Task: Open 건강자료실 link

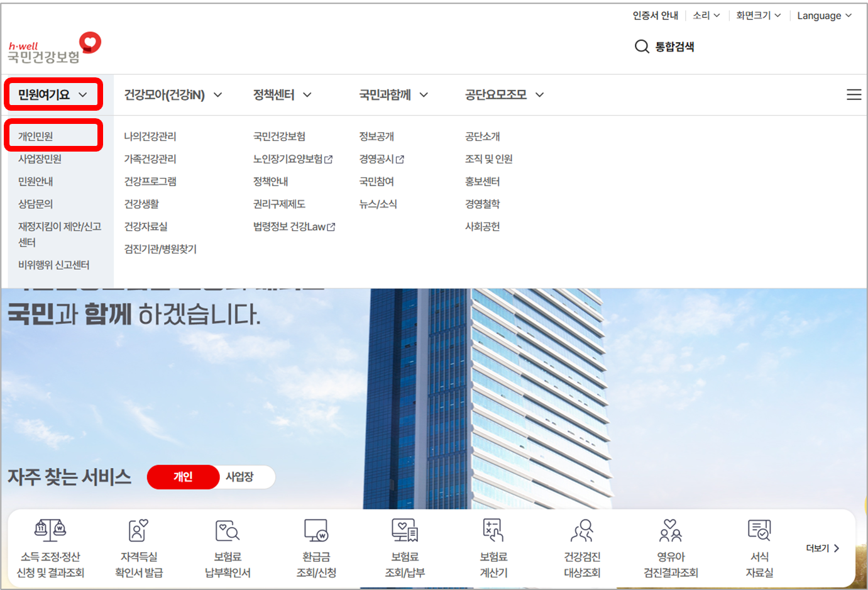Action: click(x=146, y=227)
